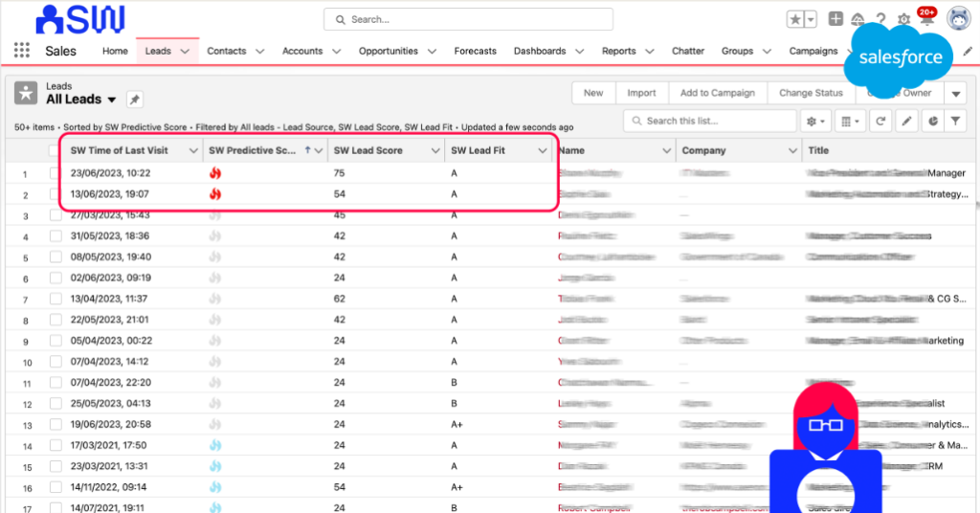Screen dimensions: 980x513
Task: Tick the checkbox for row 8
Action: [x=56, y=321]
